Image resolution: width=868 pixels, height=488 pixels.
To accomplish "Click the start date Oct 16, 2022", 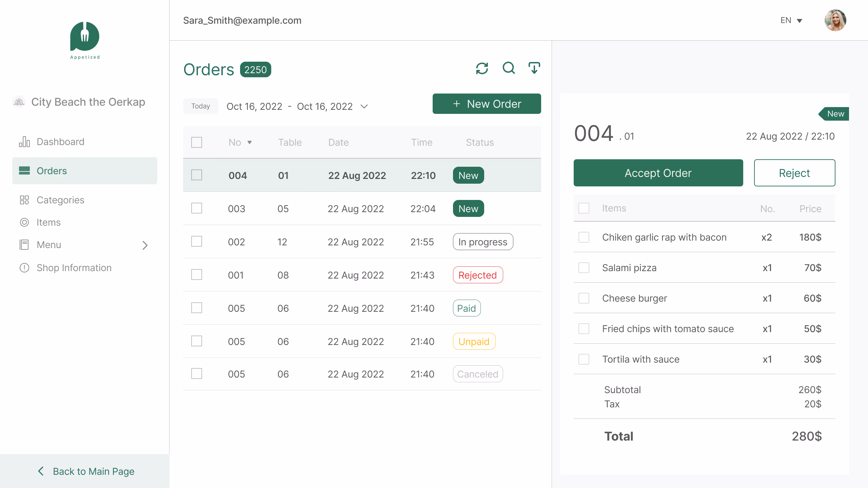I will (254, 106).
